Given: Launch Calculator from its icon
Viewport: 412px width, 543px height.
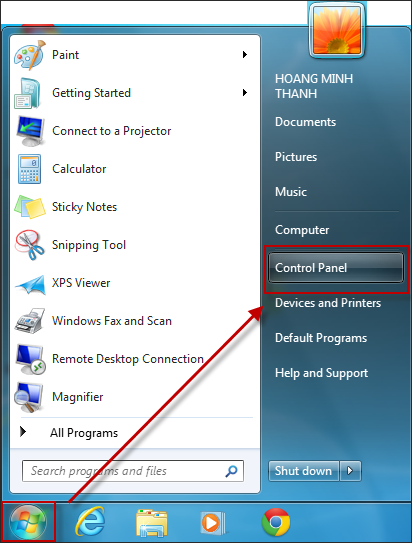Looking at the screenshot, I should pos(29,169).
